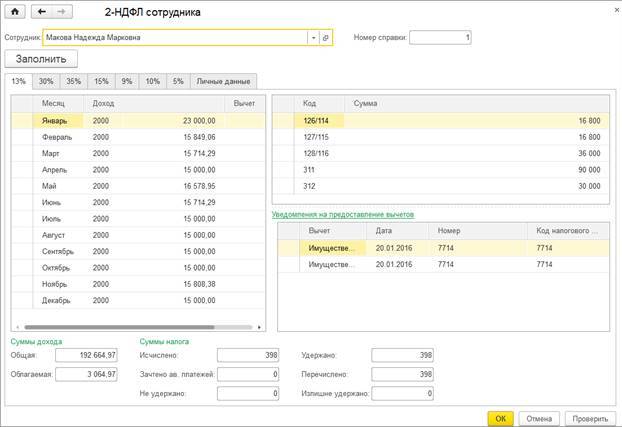The height and width of the screenshot is (427, 622).
Task: Select the 35% rate tab
Action: click(x=74, y=81)
